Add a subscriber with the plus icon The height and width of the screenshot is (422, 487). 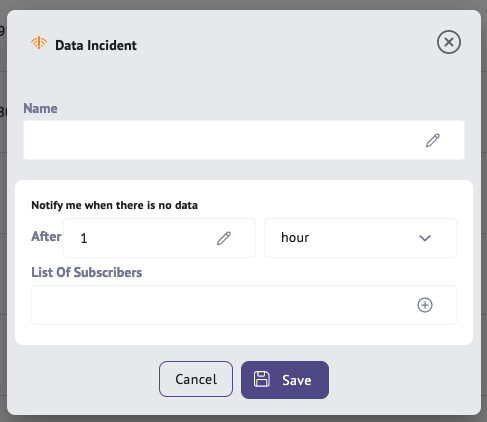[425, 305]
